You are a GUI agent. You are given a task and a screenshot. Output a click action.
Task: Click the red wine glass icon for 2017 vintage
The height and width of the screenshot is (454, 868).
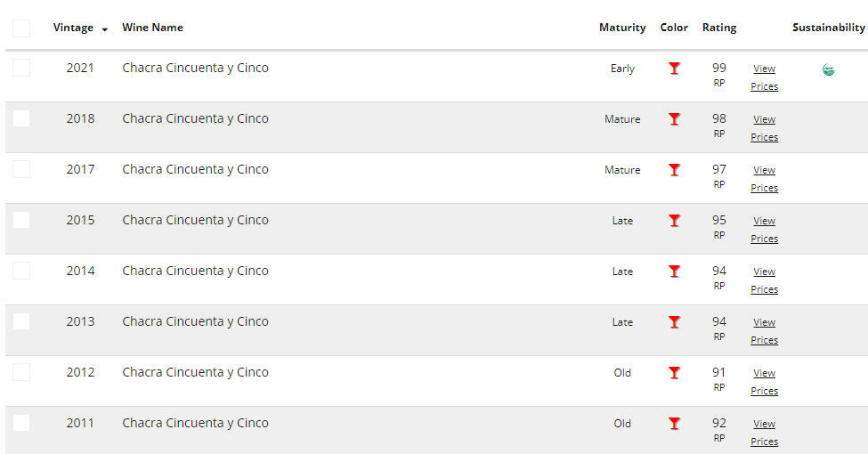[674, 170]
